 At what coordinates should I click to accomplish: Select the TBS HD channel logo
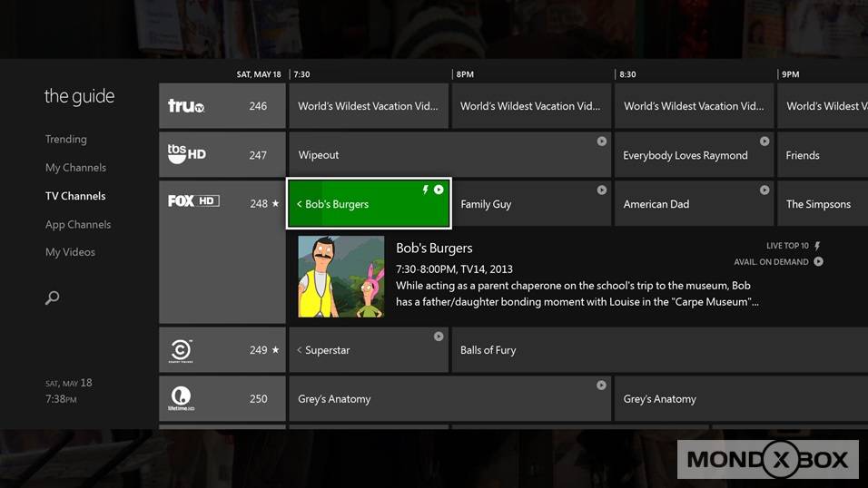[x=187, y=154]
